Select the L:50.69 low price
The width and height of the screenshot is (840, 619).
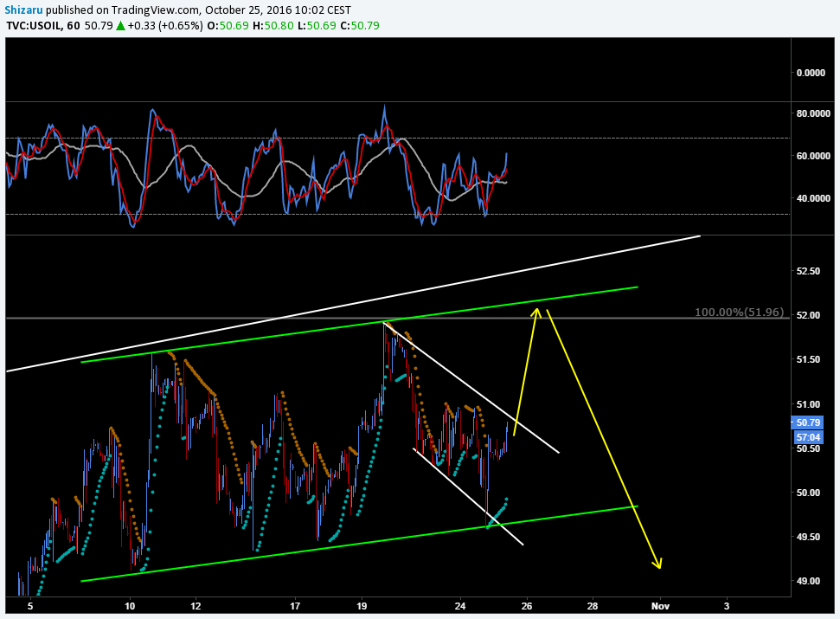click(x=317, y=25)
